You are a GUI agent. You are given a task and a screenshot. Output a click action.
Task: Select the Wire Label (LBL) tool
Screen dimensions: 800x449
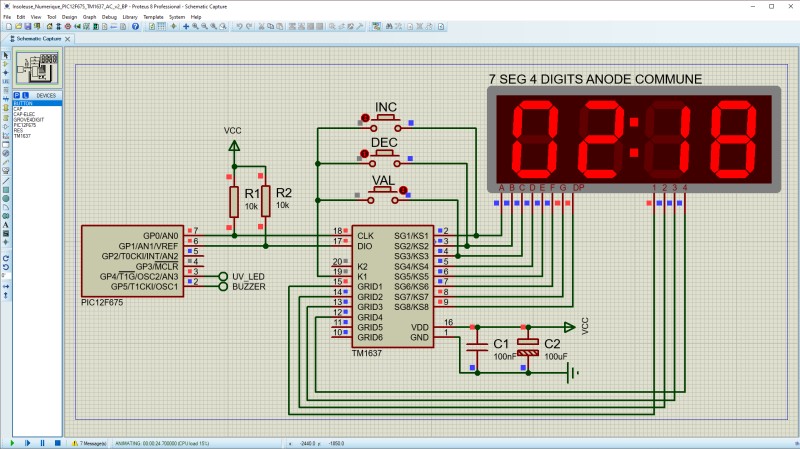click(6, 81)
